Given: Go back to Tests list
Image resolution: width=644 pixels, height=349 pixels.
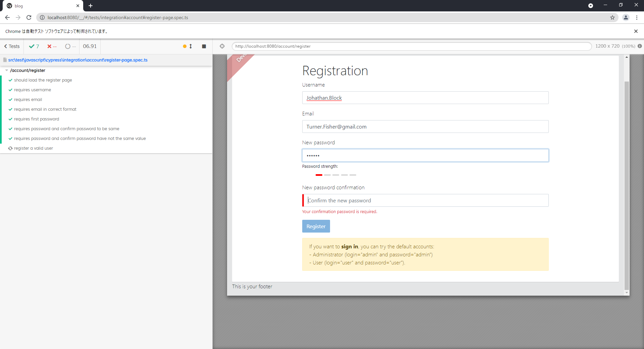Looking at the screenshot, I should click(12, 46).
